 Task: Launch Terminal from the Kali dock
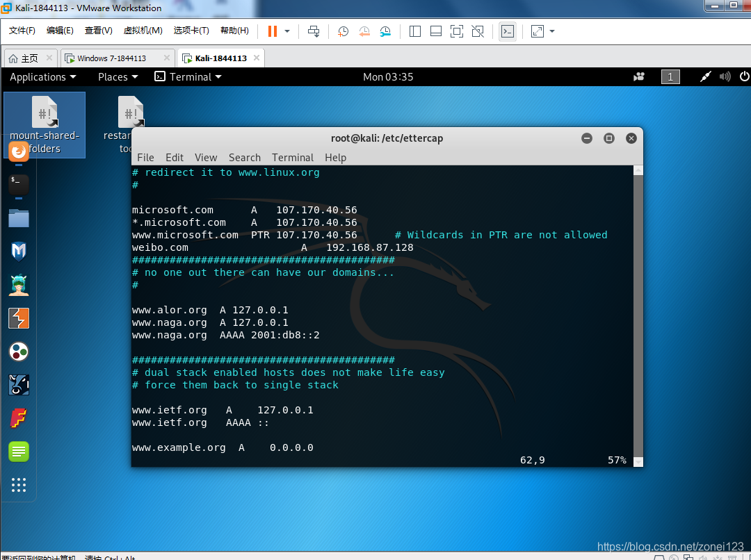(x=19, y=184)
